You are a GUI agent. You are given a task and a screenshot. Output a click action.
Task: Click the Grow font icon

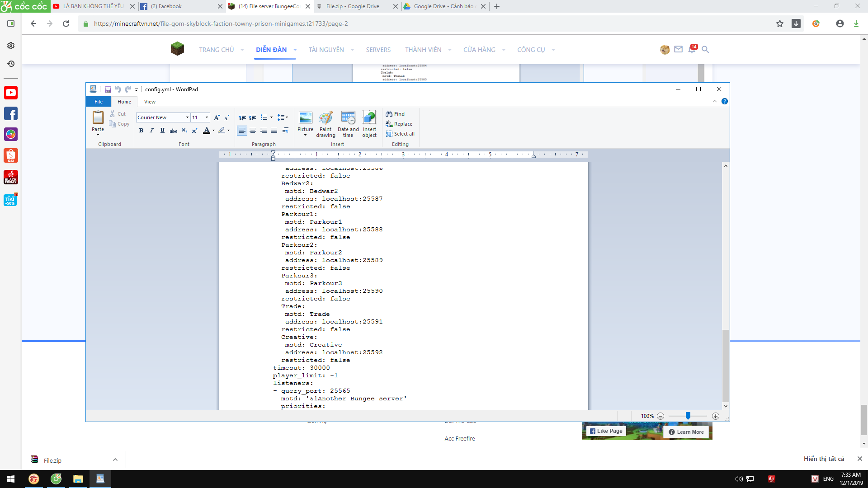(x=217, y=117)
